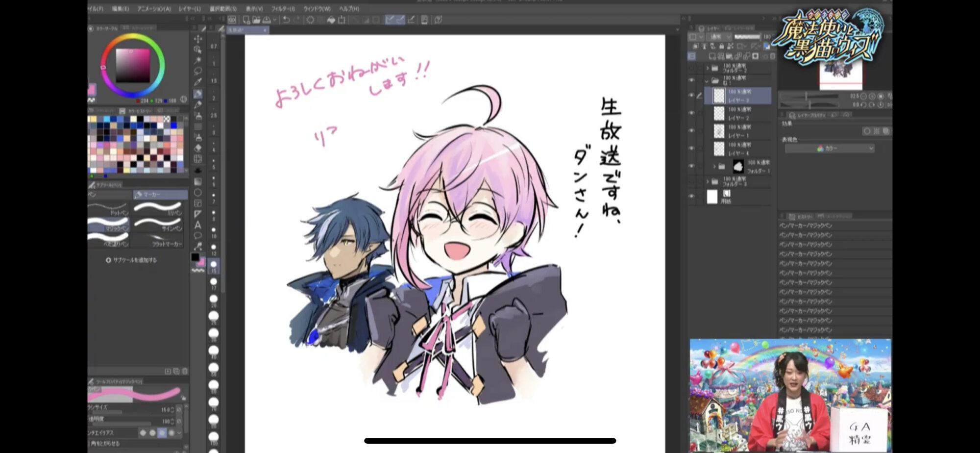The width and height of the screenshot is (980, 453).
Task: Toggle snap to ruler in command bar
Action: point(391,20)
